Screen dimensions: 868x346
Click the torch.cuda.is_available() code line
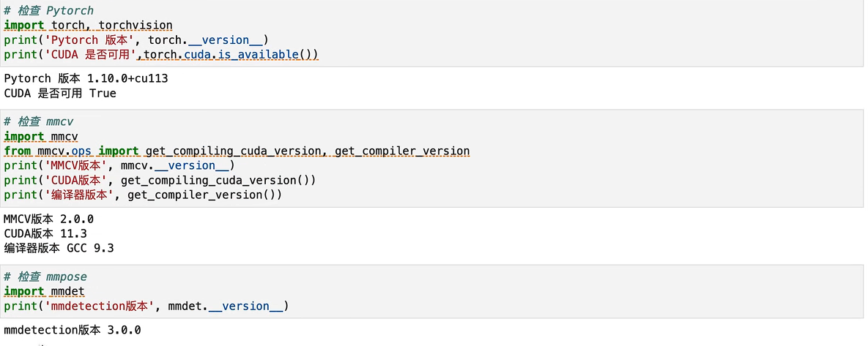tap(161, 55)
